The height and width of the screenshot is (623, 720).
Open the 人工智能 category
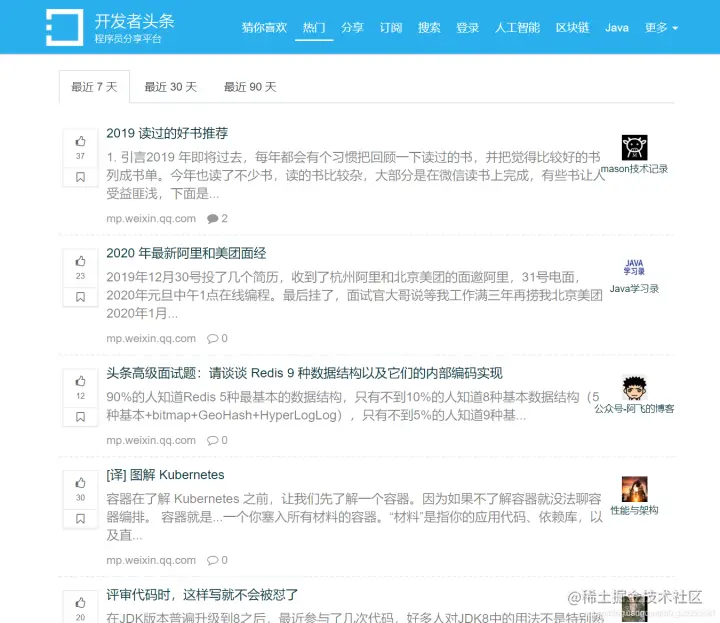click(517, 28)
